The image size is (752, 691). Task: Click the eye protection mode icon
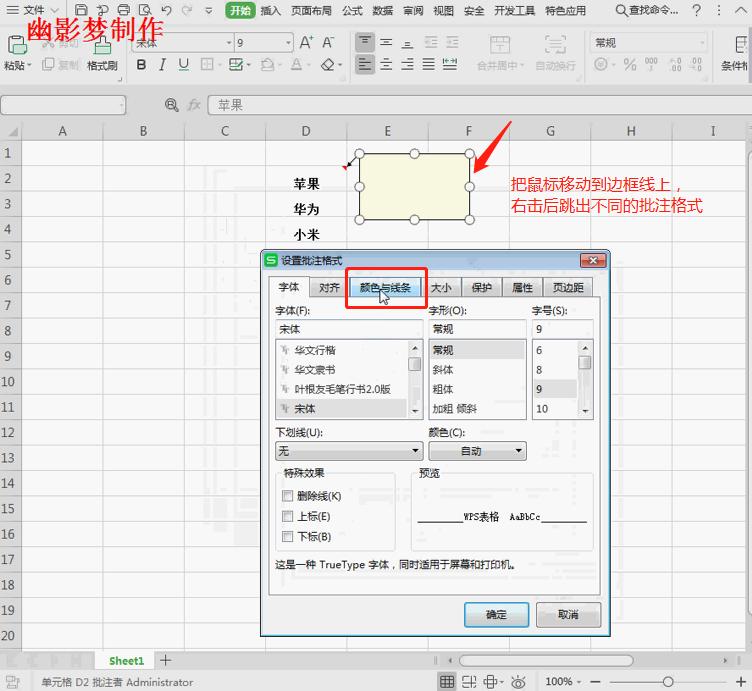[518, 681]
